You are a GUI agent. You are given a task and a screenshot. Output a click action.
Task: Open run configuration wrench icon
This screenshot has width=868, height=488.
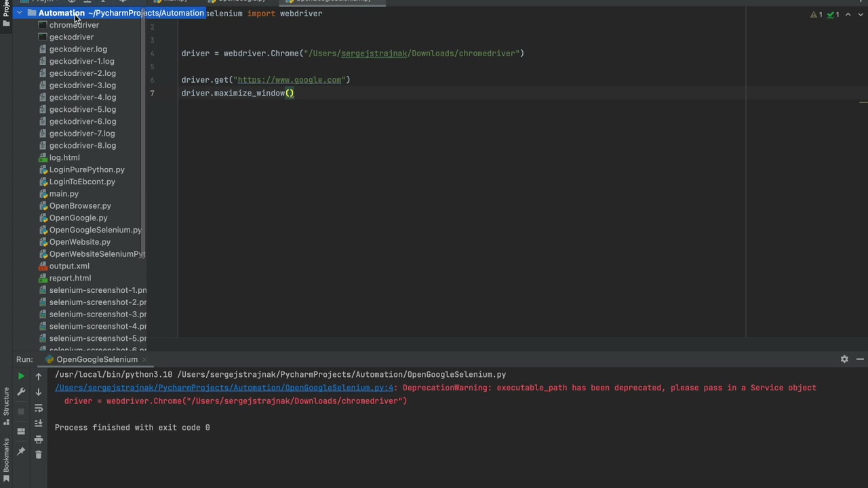[21, 392]
